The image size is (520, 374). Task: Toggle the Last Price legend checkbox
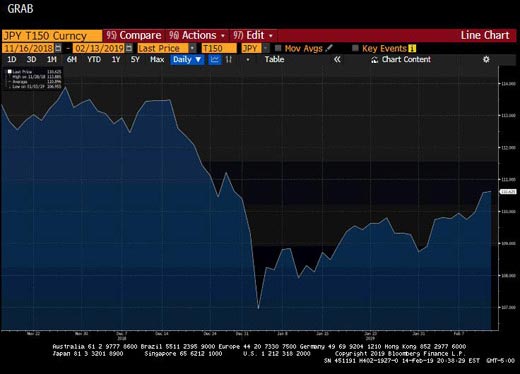(x=10, y=71)
